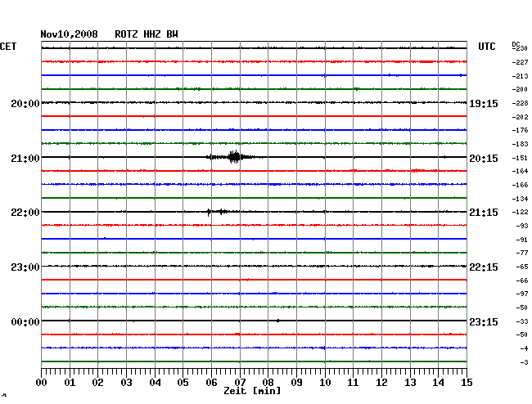Click the DC offset value "-122"
Screen dimensions: 532x404
pos(520,212)
